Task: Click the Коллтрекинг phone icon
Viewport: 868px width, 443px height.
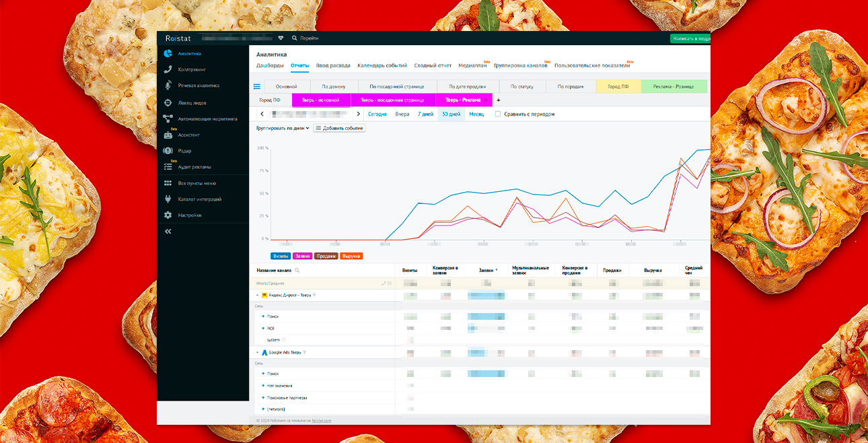Action: pos(168,69)
